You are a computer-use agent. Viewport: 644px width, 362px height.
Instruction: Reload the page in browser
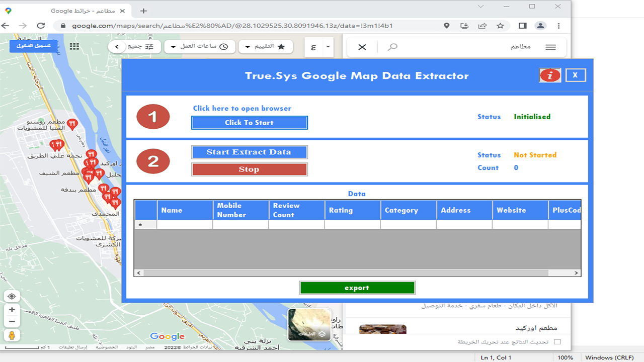pyautogui.click(x=41, y=26)
